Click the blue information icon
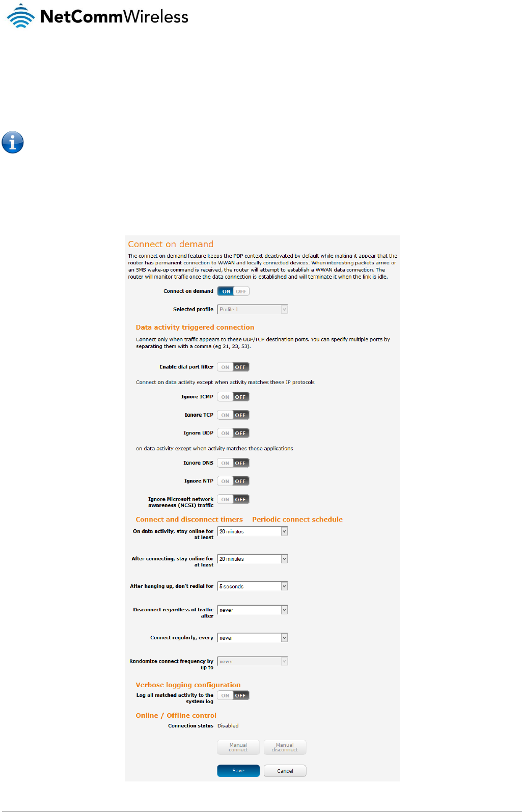This screenshot has width=522, height=812. click(13, 142)
